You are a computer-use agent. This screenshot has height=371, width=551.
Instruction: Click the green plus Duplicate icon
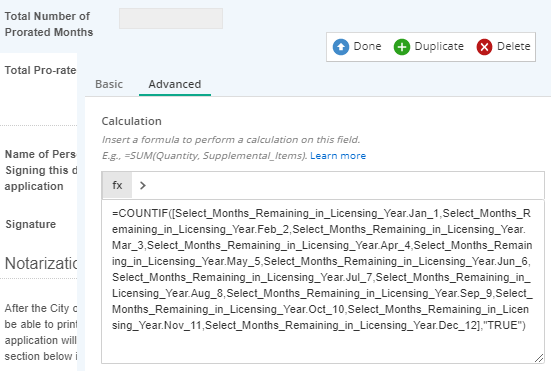click(402, 47)
